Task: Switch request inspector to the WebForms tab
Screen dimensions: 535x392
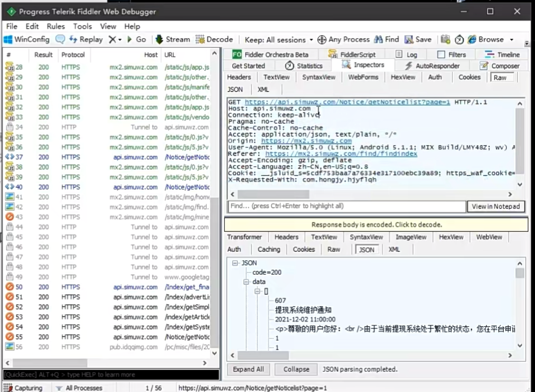Action: pyautogui.click(x=363, y=77)
